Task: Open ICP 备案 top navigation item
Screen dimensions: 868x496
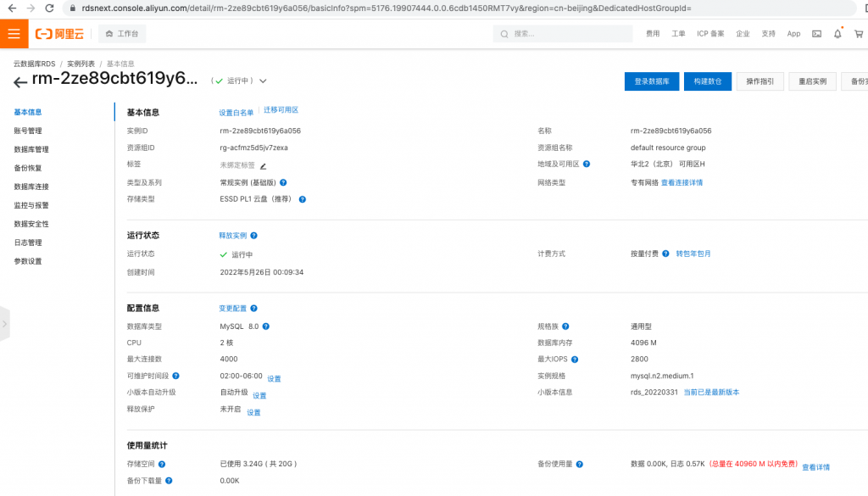Action: point(710,34)
